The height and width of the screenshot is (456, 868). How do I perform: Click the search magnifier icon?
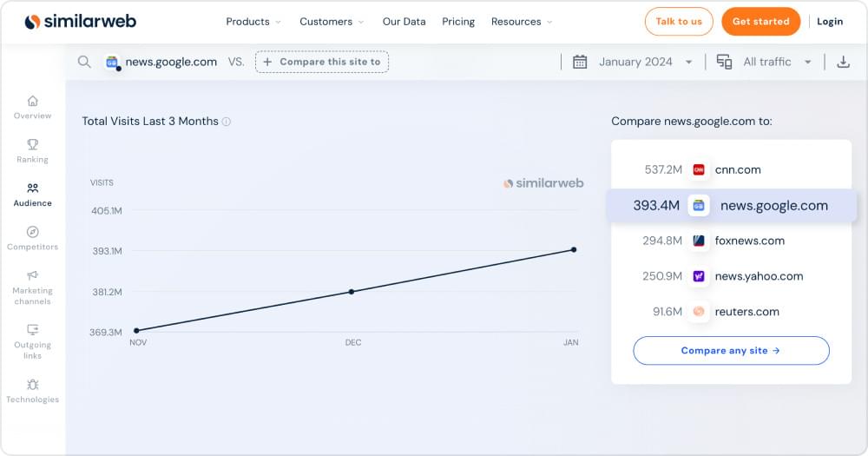84,62
